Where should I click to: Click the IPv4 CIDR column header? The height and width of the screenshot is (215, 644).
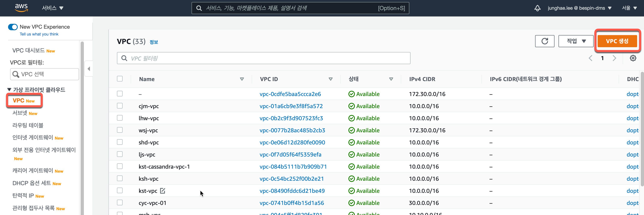pyautogui.click(x=422, y=79)
